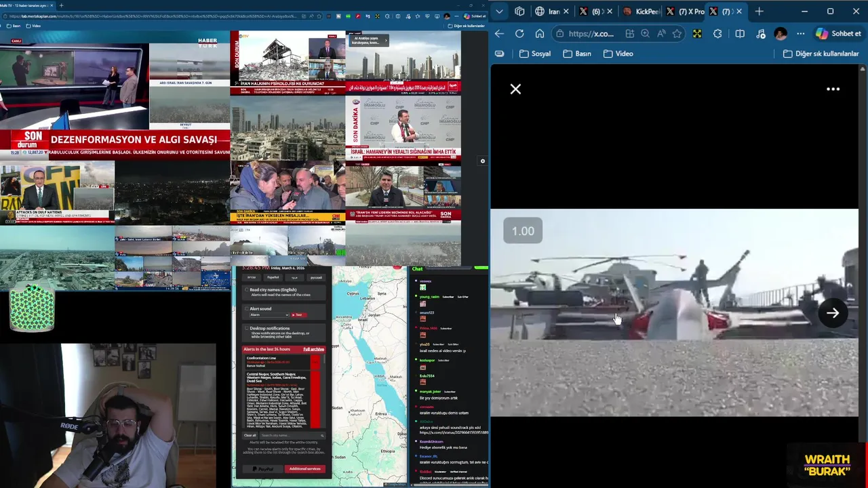This screenshot has height=488, width=868.
Task: Reload the page in right Edge window
Action: (x=519, y=33)
